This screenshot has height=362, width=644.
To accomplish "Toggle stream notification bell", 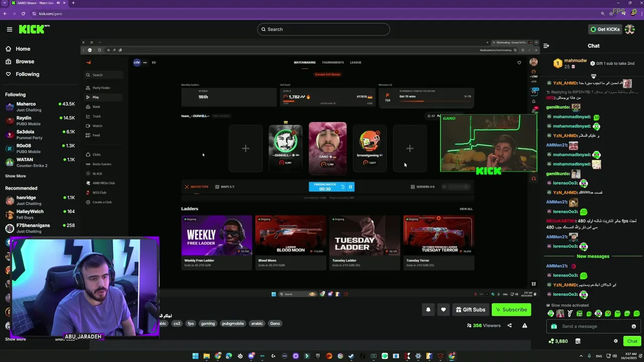I will (x=428, y=310).
